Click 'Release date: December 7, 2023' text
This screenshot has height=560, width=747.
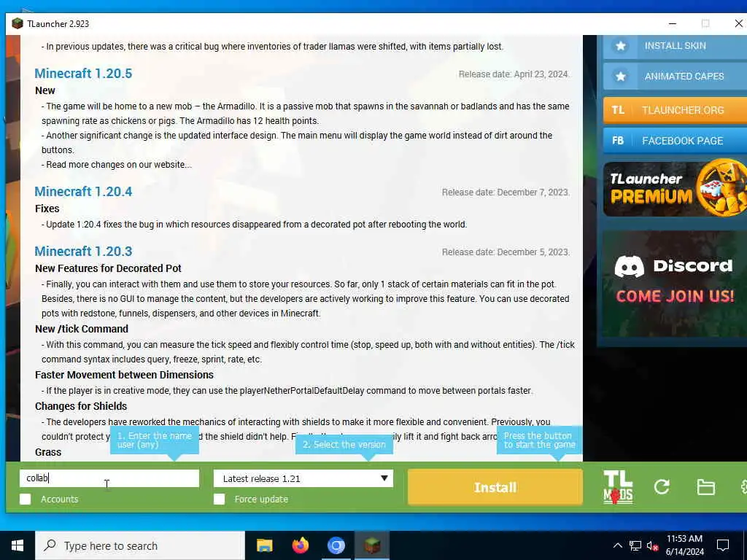point(506,192)
